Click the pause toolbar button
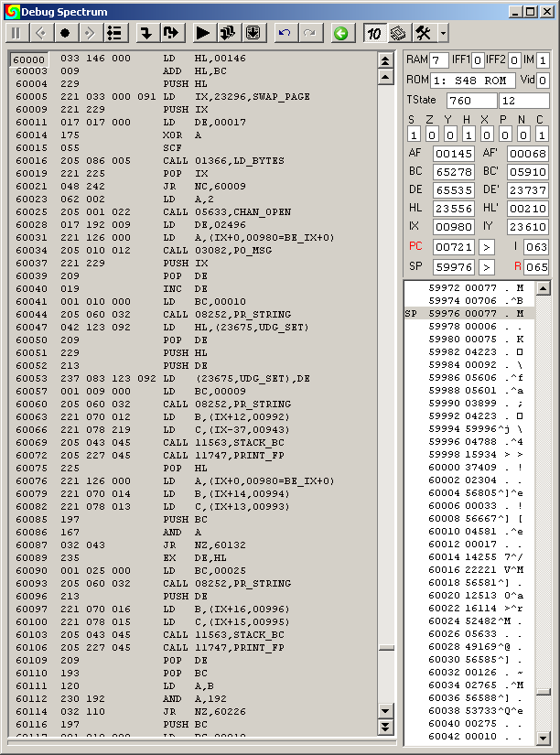Screen dimensions: 560x755 click(x=16, y=33)
